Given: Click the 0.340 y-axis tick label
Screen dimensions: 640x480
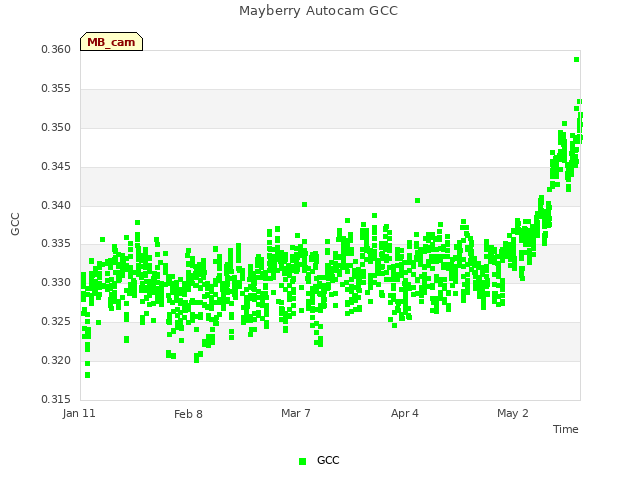Looking at the screenshot, I should coord(56,205).
